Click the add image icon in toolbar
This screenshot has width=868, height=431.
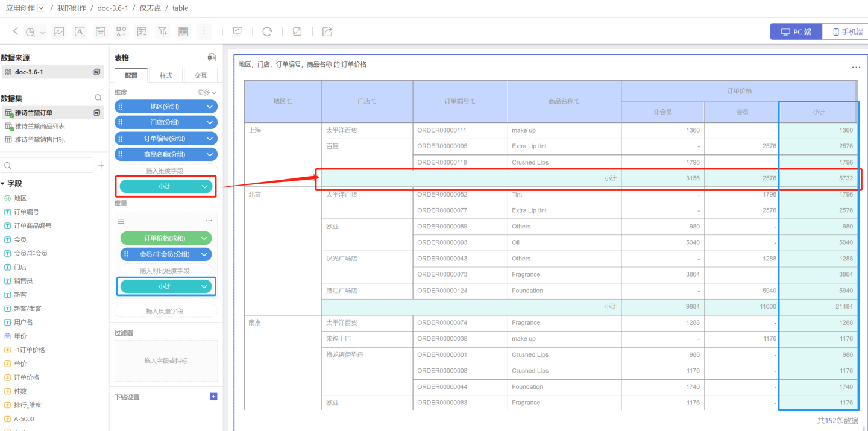click(x=59, y=31)
